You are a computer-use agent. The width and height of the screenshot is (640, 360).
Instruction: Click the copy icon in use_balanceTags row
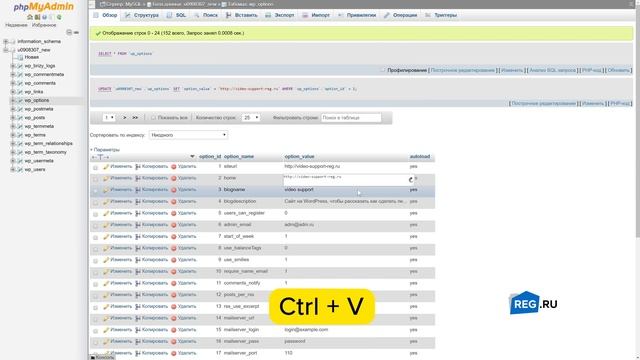click(138, 248)
